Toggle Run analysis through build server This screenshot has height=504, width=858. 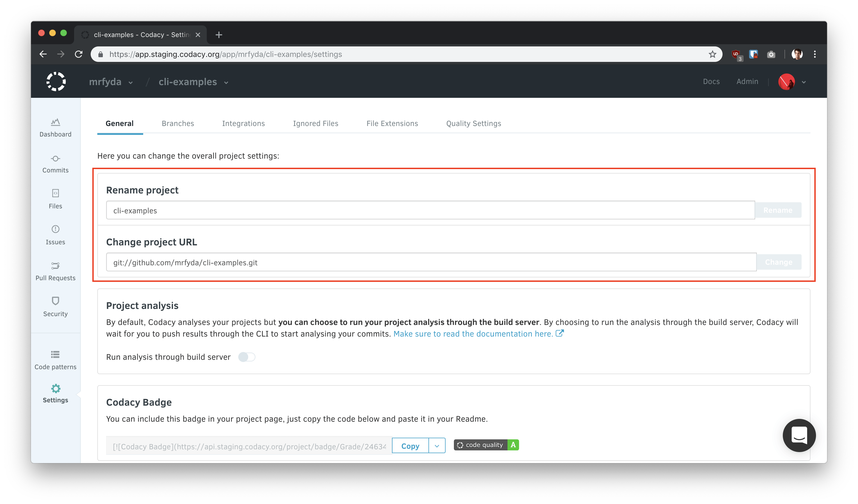coord(247,357)
